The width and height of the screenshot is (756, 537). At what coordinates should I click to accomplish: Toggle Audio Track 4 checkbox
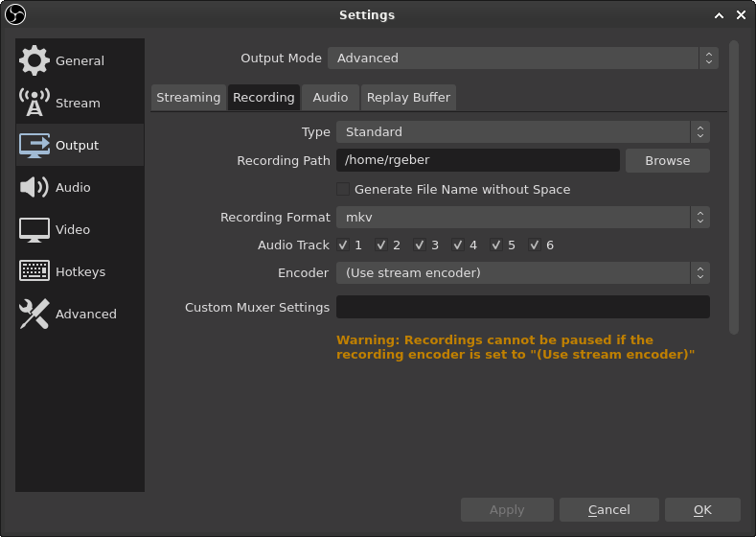458,245
